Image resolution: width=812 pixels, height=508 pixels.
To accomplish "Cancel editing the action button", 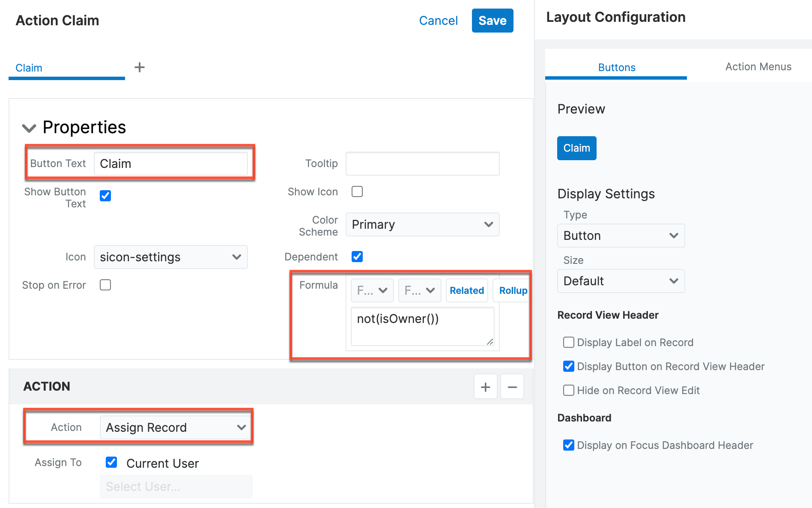I will (x=438, y=21).
